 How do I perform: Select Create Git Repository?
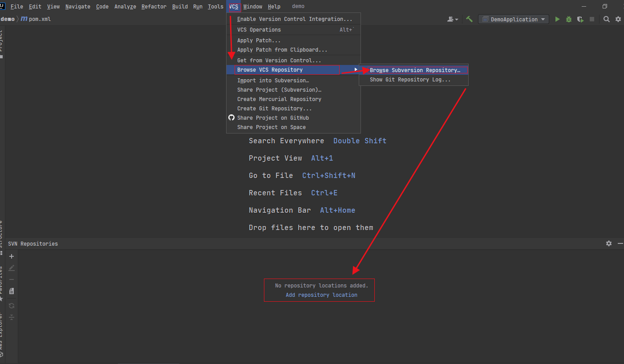[294, 109]
